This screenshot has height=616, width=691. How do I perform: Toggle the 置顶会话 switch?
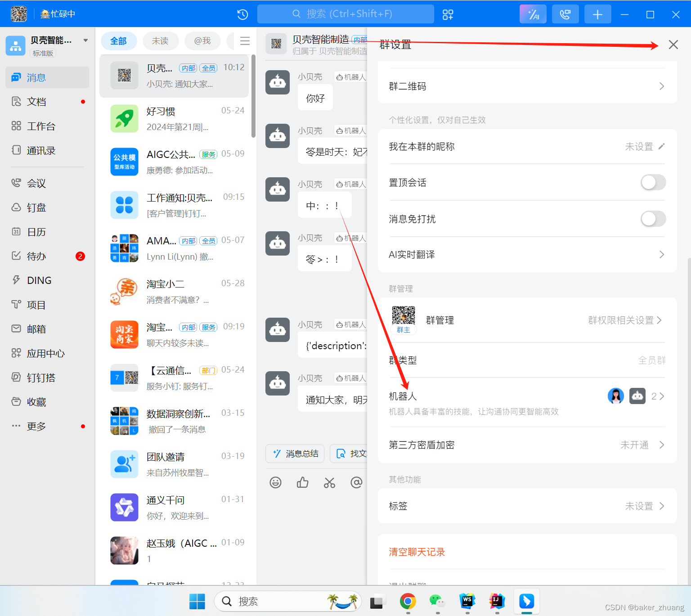(x=653, y=182)
